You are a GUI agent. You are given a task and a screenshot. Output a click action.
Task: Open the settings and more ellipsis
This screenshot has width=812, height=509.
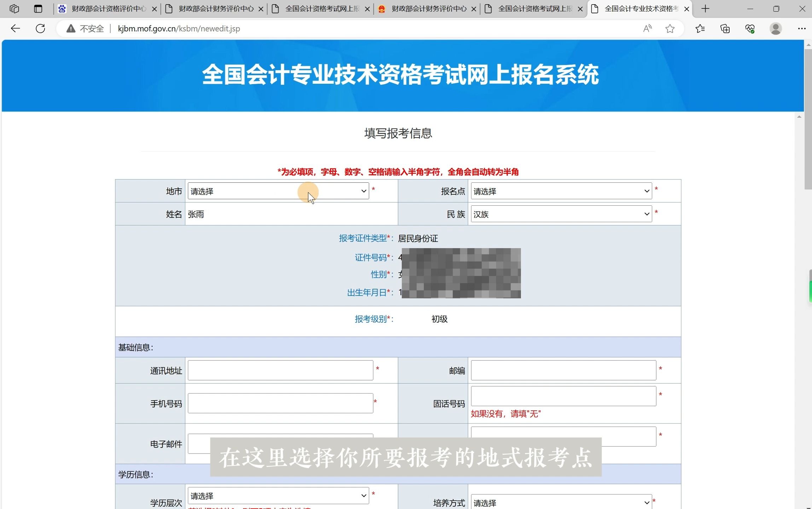[802, 29]
